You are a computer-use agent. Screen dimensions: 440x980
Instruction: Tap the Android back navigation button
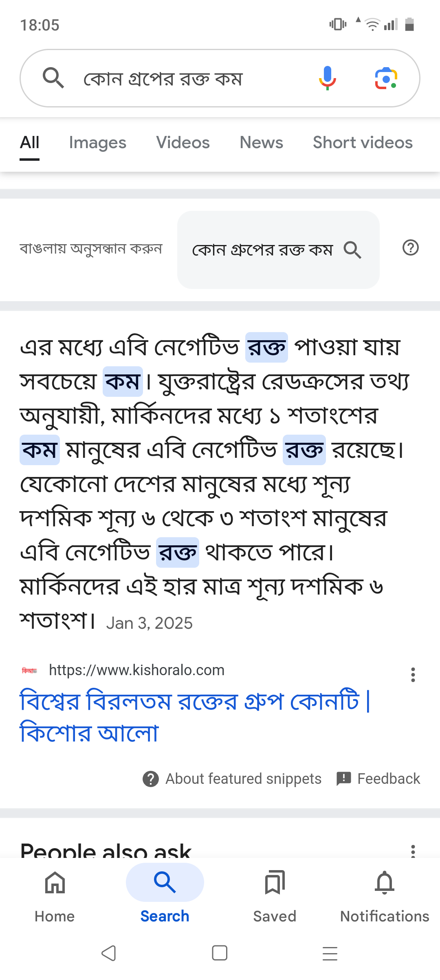click(109, 953)
